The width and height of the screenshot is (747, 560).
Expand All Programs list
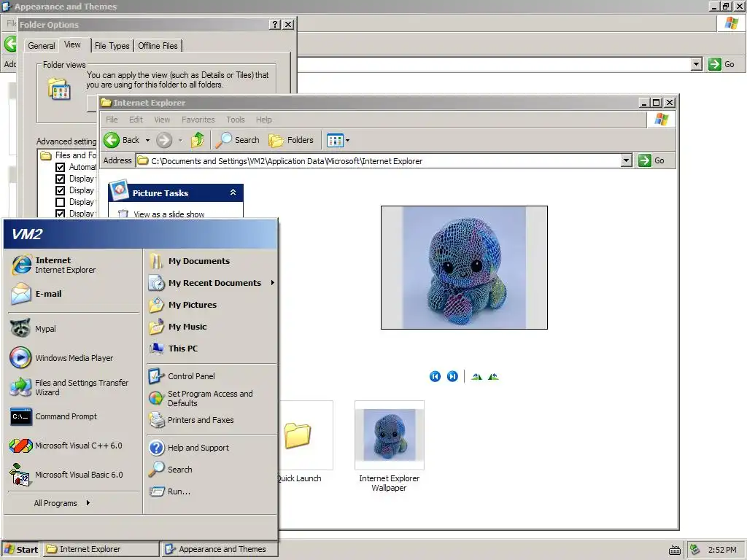[x=62, y=503]
